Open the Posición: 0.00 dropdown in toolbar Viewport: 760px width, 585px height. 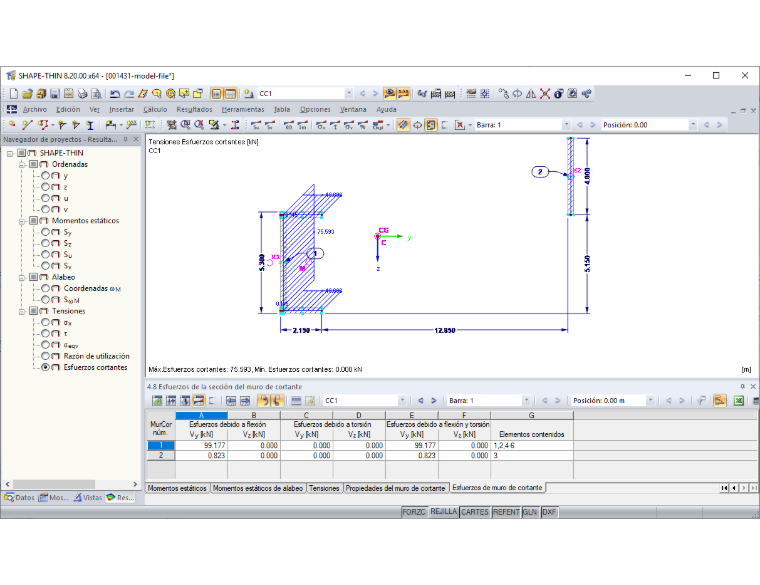click(693, 125)
